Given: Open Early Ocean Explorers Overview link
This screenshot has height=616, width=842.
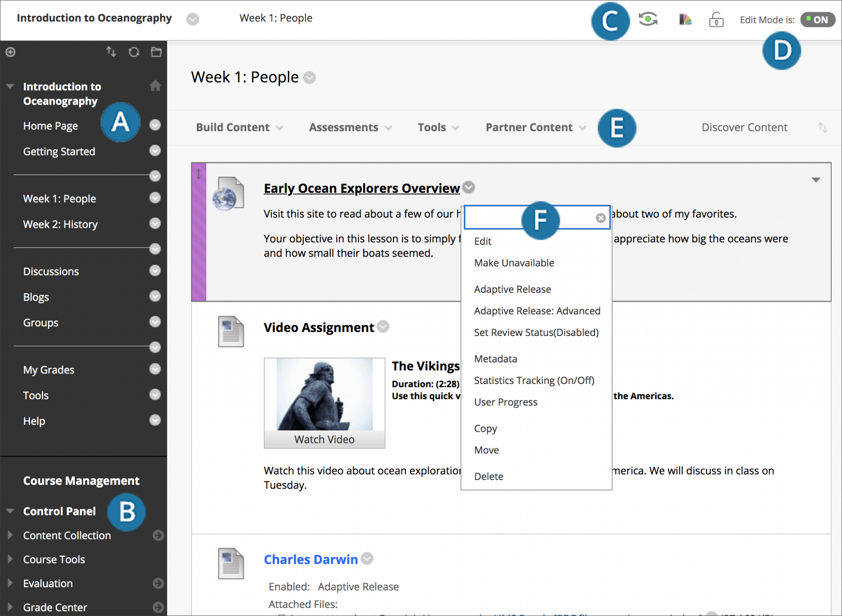Looking at the screenshot, I should pos(361,188).
